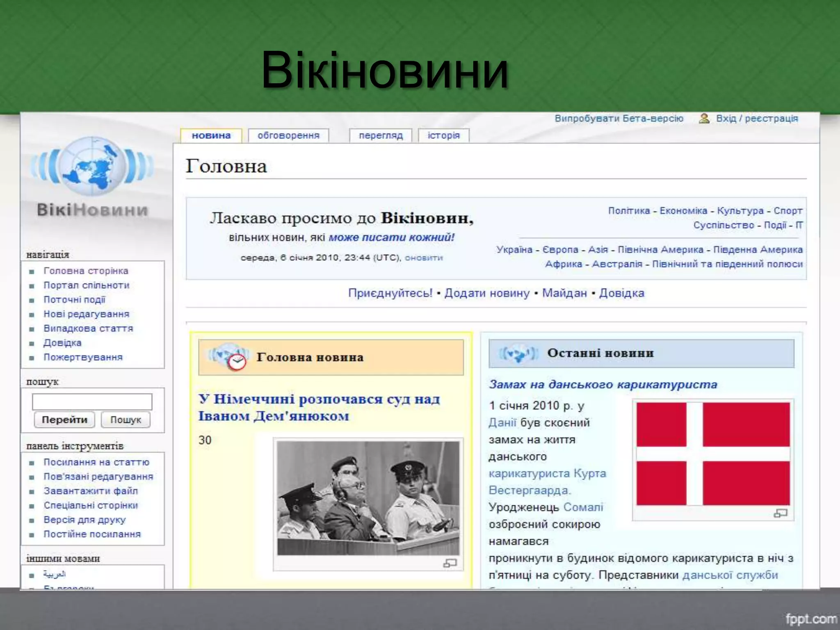Open Європа region news
Screen dimensions: 840x630
[560, 250]
